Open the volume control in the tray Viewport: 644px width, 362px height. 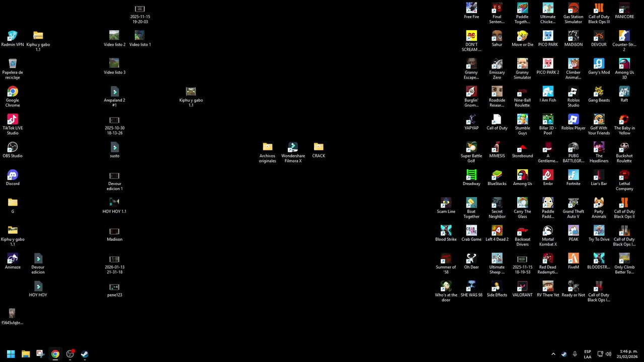(609, 354)
